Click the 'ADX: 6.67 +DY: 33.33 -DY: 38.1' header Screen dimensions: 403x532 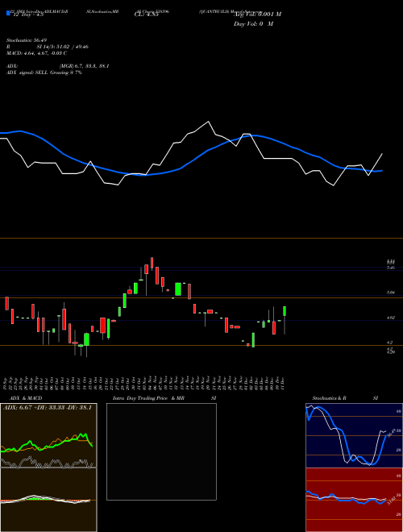(x=48, y=408)
